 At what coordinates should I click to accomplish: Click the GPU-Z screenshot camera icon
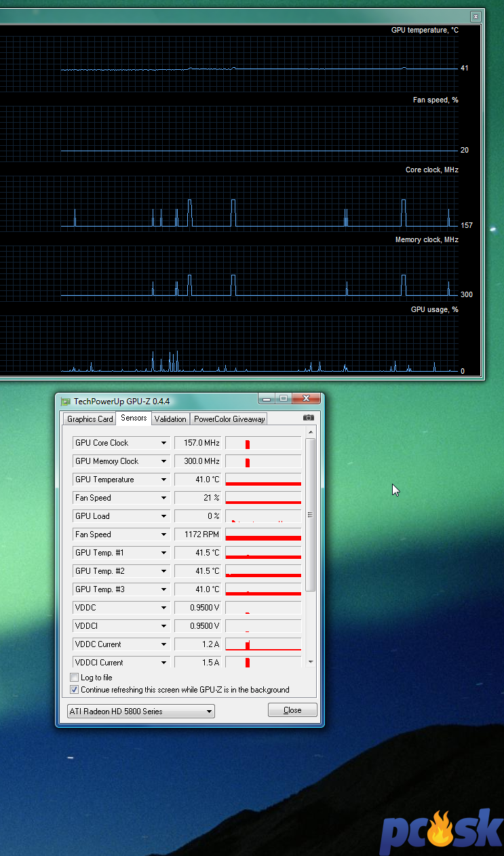309,419
